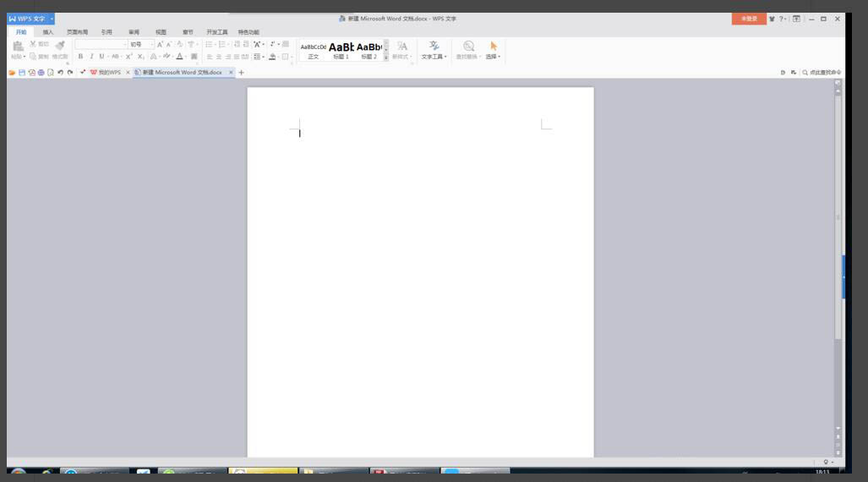Expand the font name combo box
The width and height of the screenshot is (868, 482).
(124, 44)
